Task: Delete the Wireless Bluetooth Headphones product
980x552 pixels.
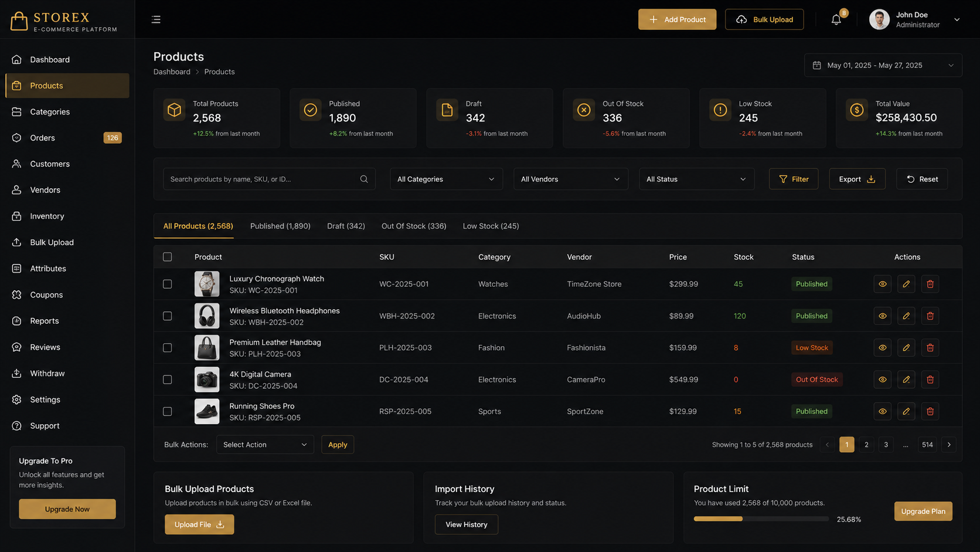Action: pos(930,316)
